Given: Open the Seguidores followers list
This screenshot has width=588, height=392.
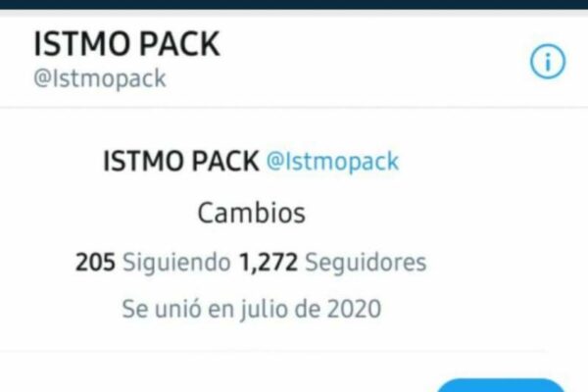Looking at the screenshot, I should pos(366,263).
